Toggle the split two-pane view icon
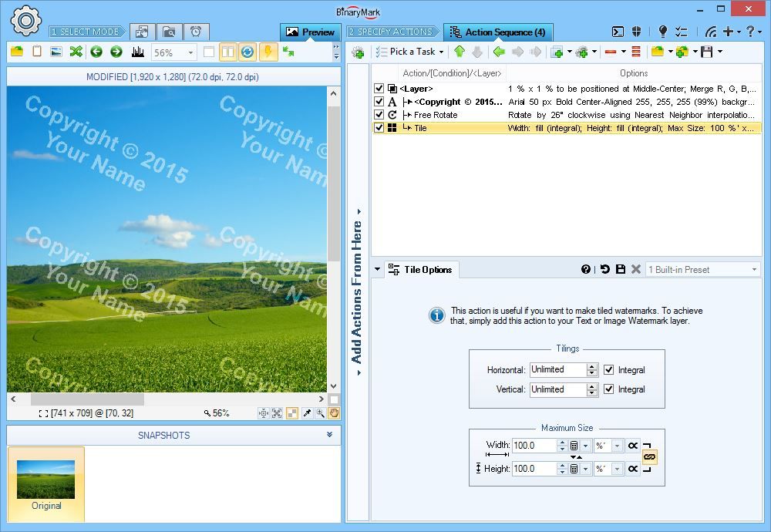The height and width of the screenshot is (532, 771). click(x=227, y=52)
